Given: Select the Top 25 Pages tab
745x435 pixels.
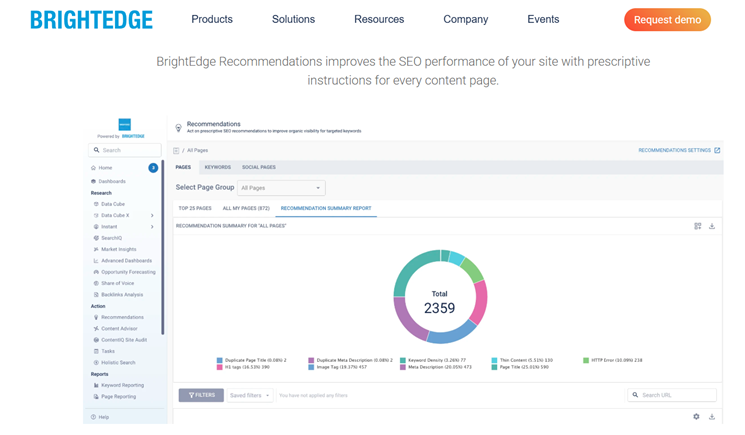Looking at the screenshot, I should [x=195, y=208].
